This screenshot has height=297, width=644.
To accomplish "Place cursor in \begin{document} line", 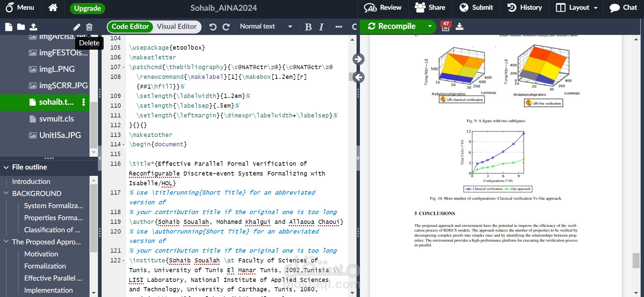I will (x=158, y=144).
